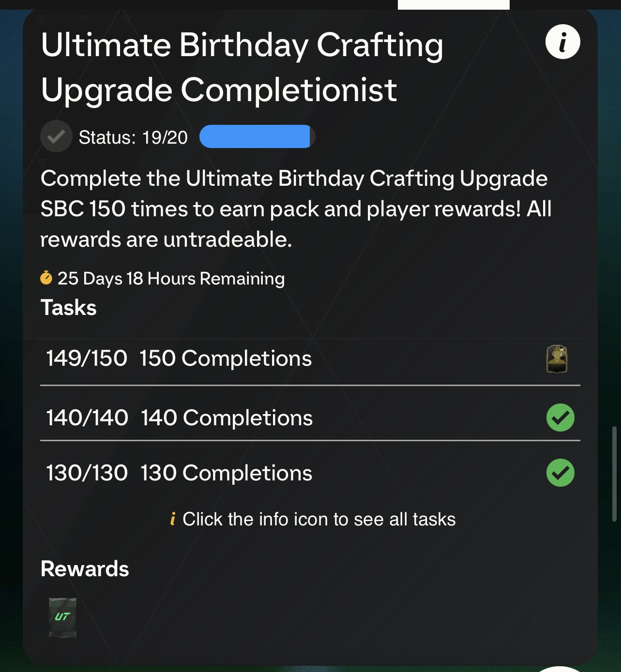Tap the player card reward icon

pos(557,359)
